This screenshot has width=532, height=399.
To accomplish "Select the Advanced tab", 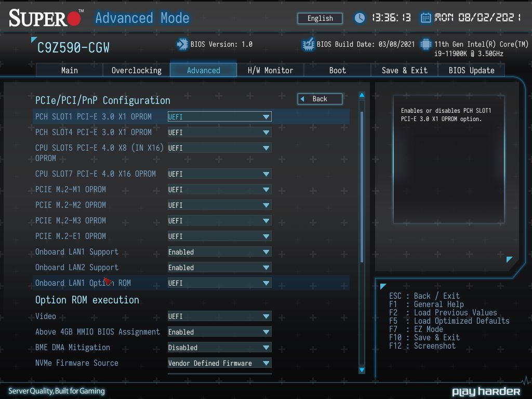I will [204, 70].
